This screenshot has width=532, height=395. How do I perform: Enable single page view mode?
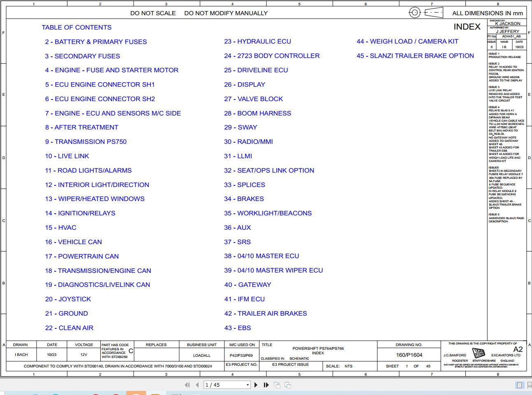[x=519, y=385]
